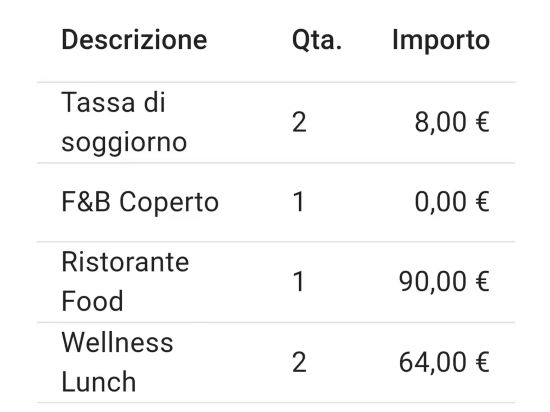Select the quantity 1 for F&B Coperto
The image size is (550, 412).
299,202
